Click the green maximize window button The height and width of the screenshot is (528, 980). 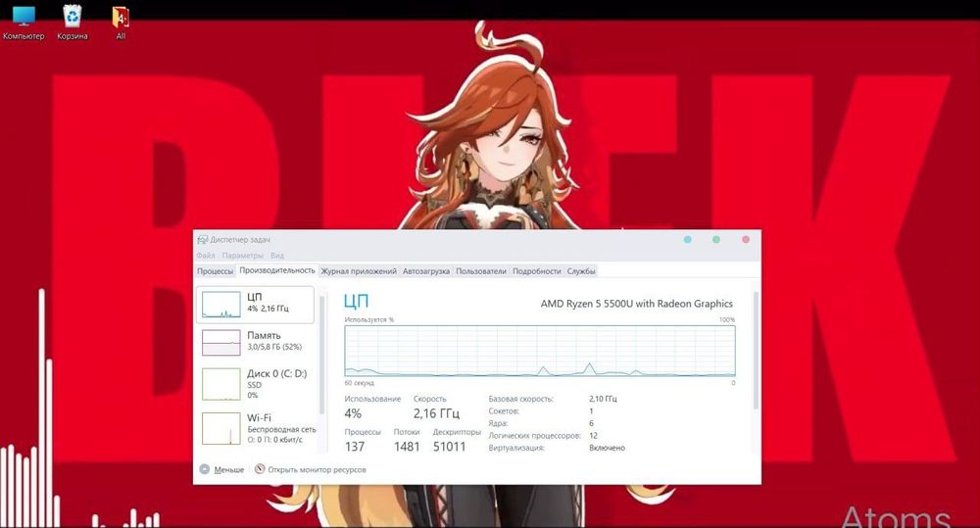click(716, 239)
